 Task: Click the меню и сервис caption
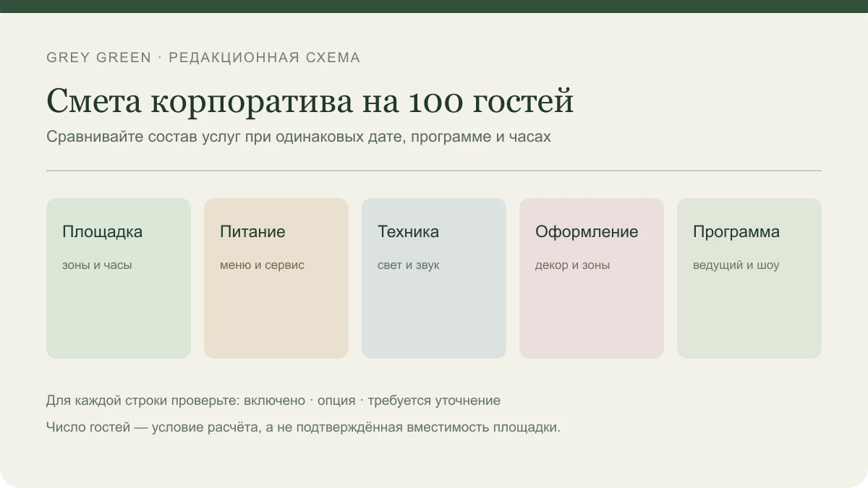[x=262, y=265]
